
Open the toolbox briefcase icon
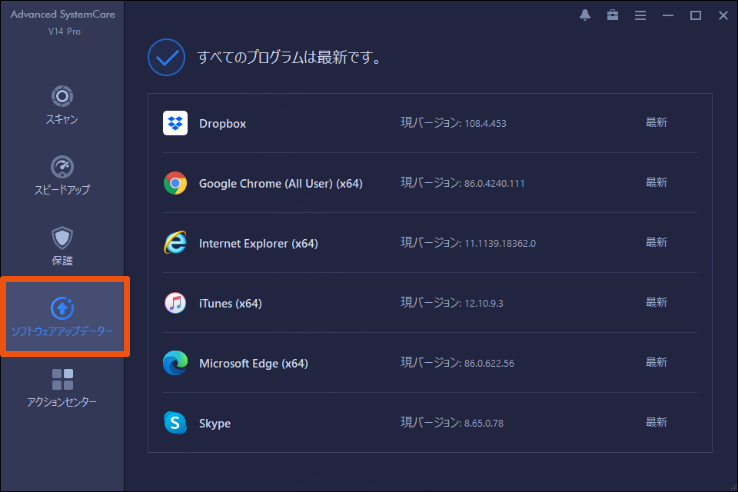[x=612, y=15]
